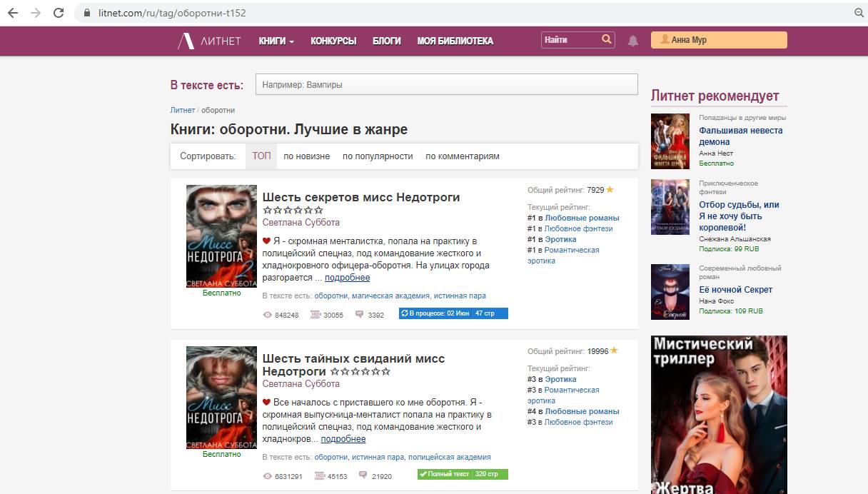Open the Анна Мур user menu
Screen dimensions: 868x494
[718, 40]
